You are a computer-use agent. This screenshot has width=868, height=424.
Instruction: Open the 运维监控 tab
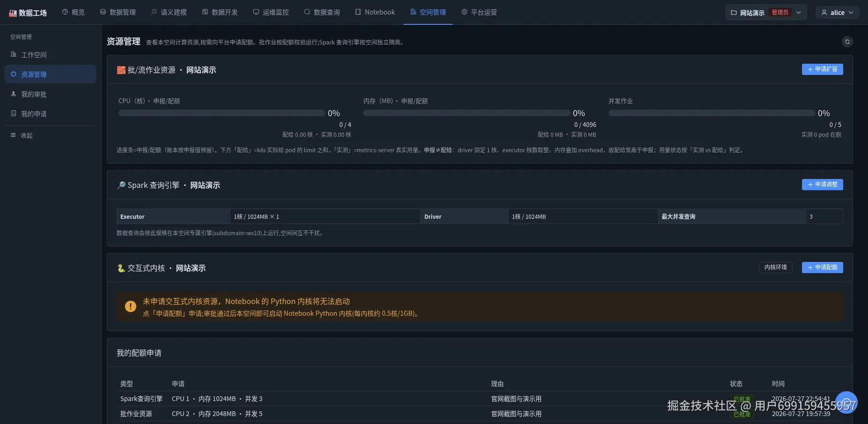coord(271,12)
